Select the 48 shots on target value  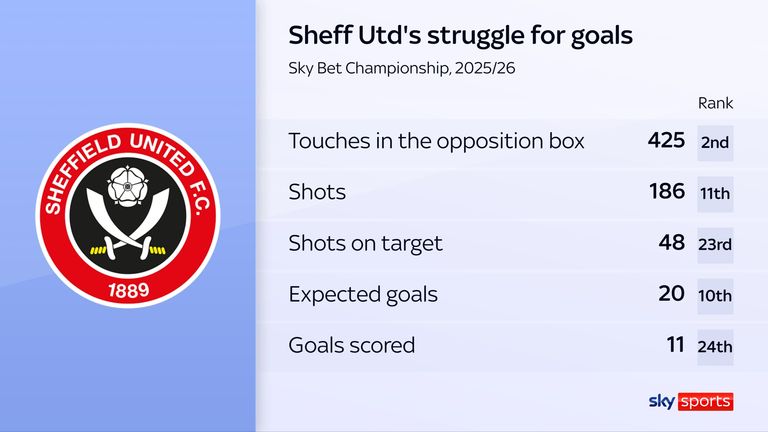click(x=671, y=243)
